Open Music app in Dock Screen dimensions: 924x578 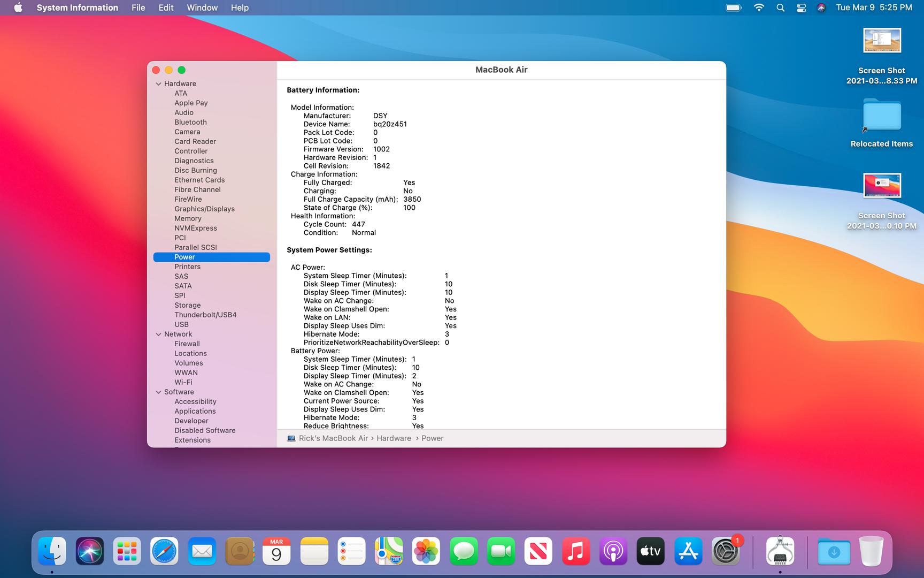tap(576, 551)
